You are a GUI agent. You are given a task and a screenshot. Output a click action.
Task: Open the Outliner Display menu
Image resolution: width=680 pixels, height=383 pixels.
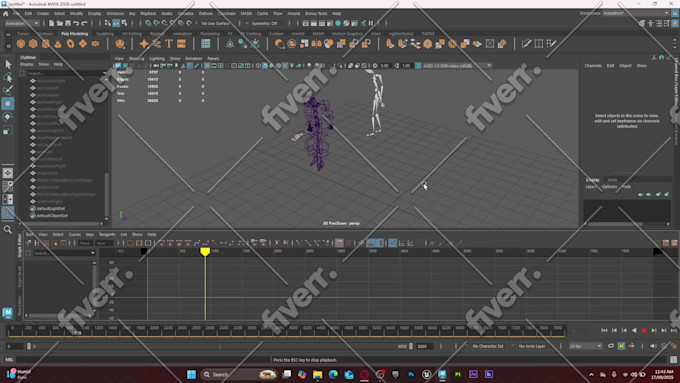point(26,64)
